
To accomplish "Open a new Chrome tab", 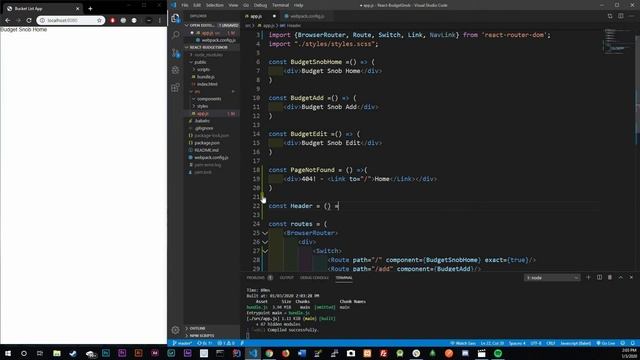I will click(x=90, y=8).
